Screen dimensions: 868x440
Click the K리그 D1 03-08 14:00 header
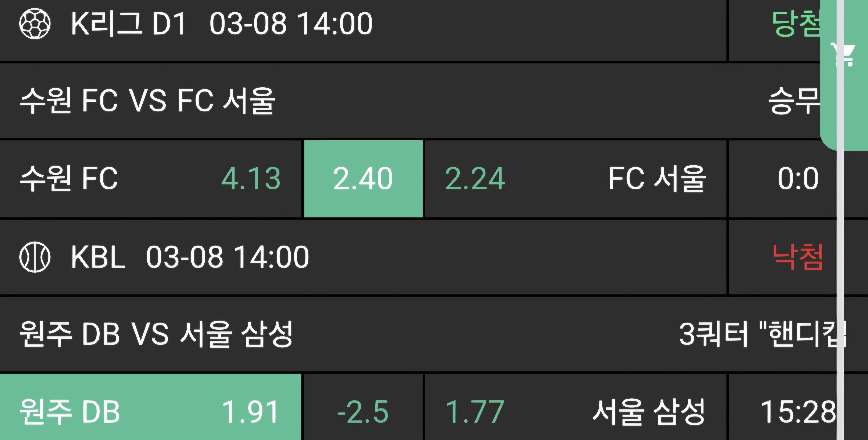(x=222, y=23)
